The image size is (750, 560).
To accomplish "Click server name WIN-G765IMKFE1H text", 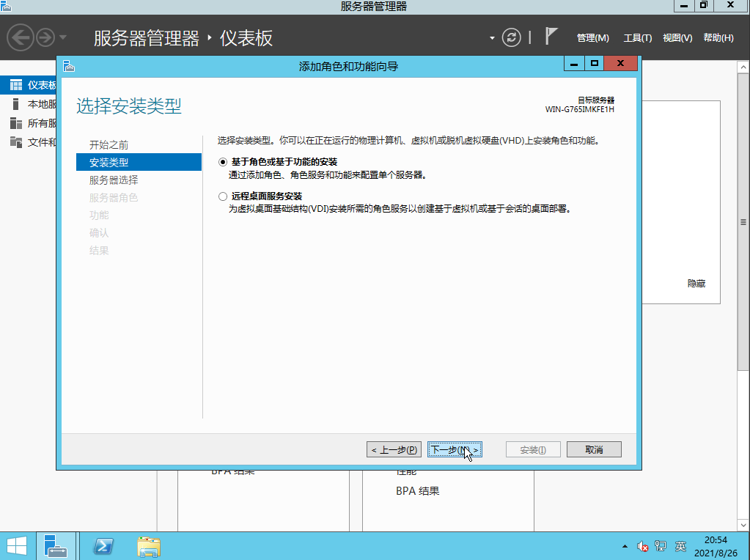I will [580, 109].
